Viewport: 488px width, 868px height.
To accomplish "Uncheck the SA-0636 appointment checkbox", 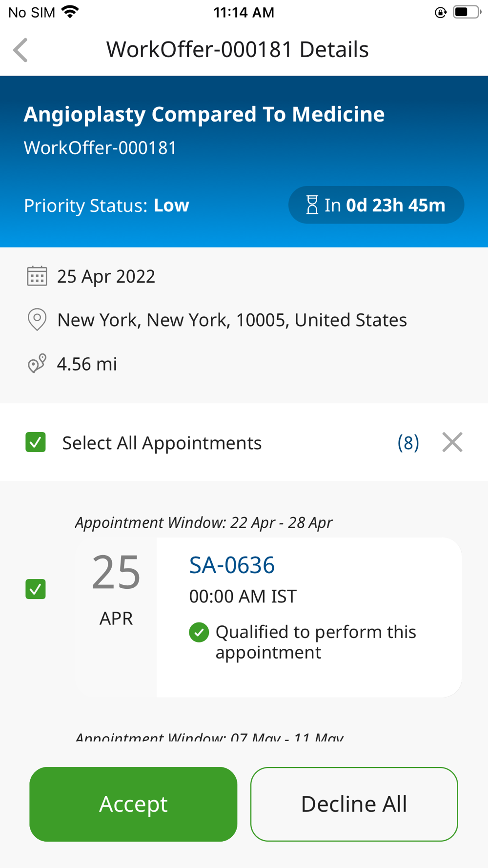I will [36, 589].
